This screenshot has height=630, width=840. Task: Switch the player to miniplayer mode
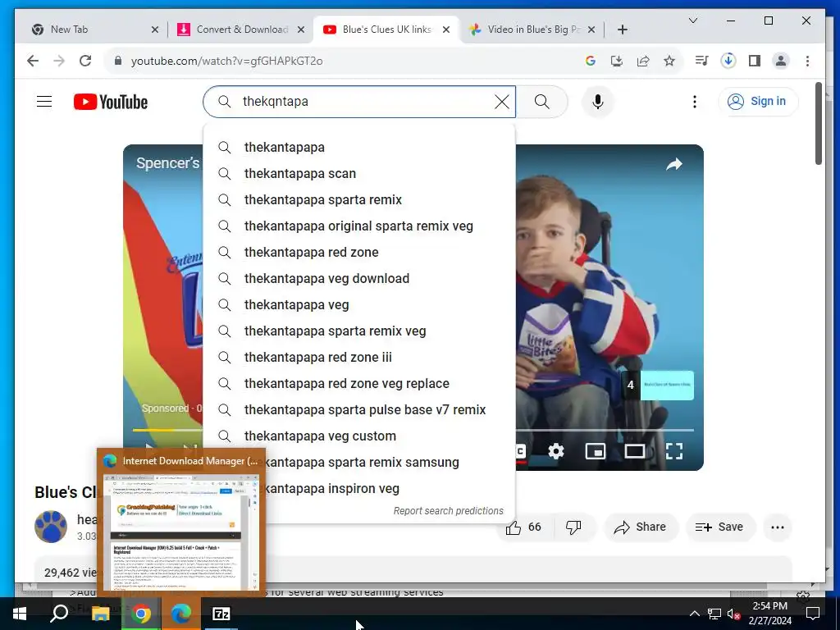point(596,451)
